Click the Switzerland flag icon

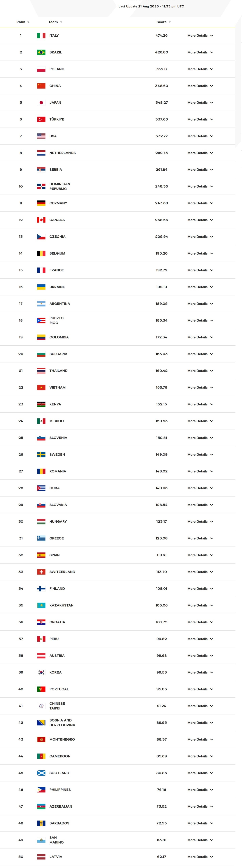41,572
